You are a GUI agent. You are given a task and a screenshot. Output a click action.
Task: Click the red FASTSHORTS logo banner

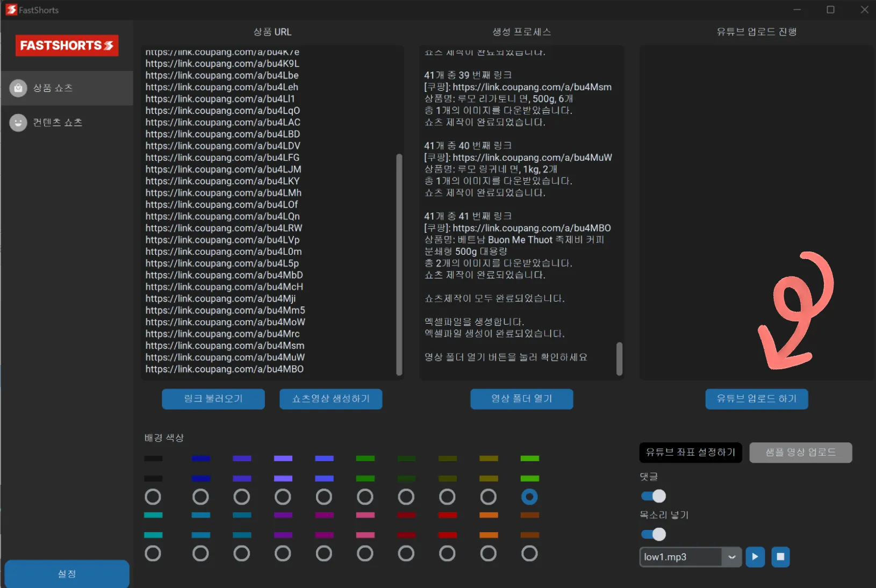[67, 46]
